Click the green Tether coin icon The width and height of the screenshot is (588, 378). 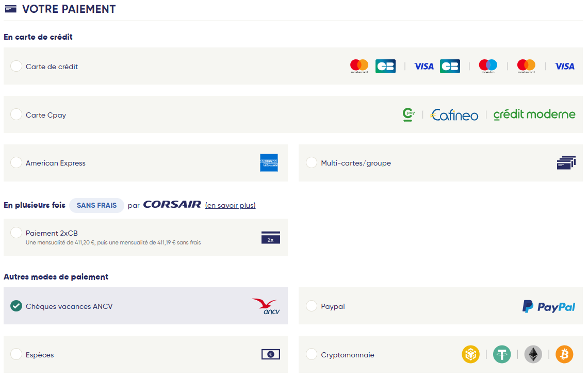pyautogui.click(x=502, y=354)
